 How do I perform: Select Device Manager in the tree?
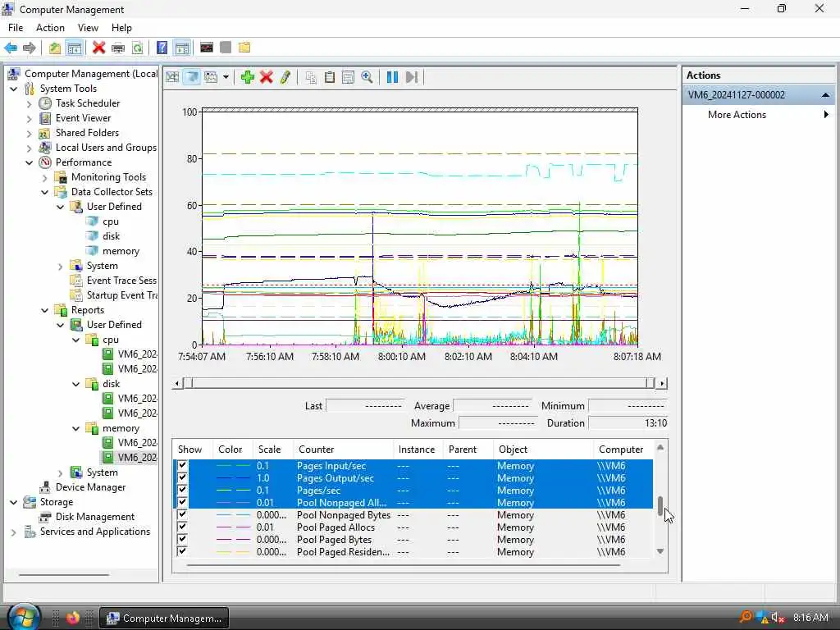tap(90, 487)
